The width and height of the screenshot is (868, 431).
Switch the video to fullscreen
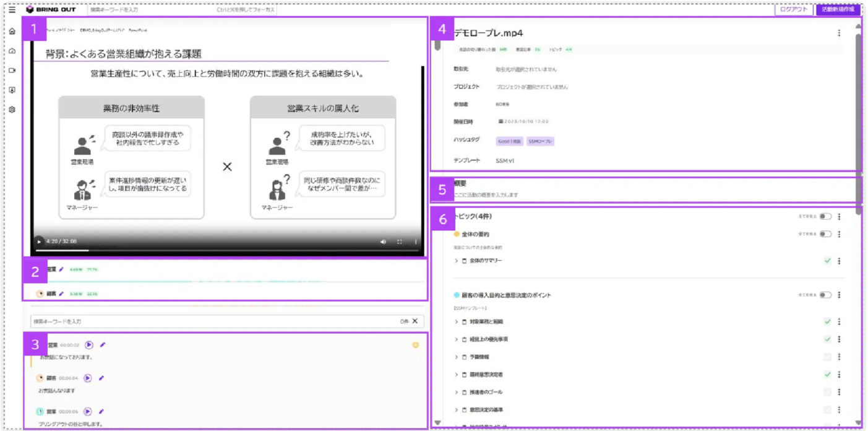pos(400,242)
